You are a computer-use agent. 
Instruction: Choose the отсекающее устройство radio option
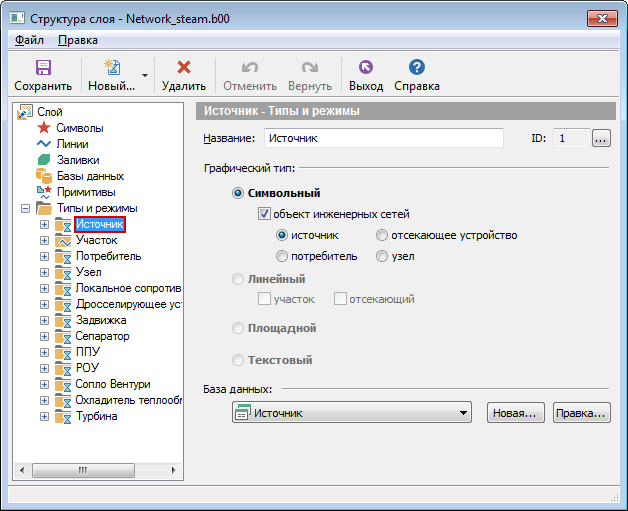point(382,235)
